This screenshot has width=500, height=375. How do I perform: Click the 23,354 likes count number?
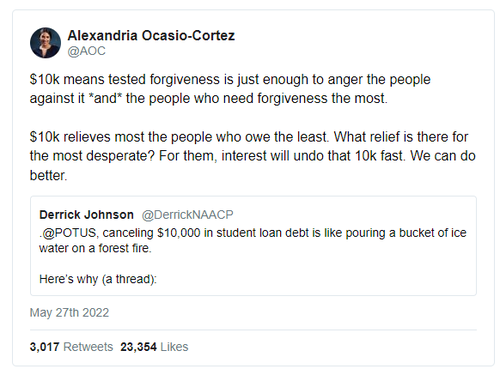coord(138,347)
